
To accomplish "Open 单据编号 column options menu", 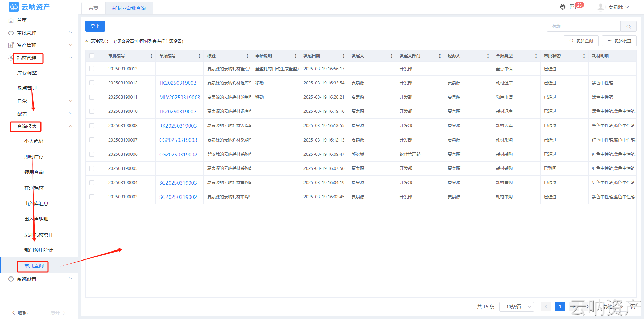I will 199,56.
